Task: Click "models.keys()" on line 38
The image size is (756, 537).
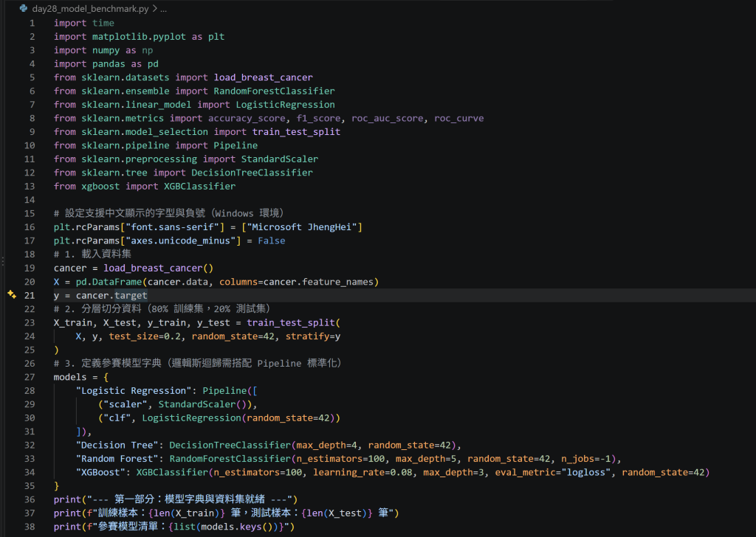Action: [x=237, y=527]
